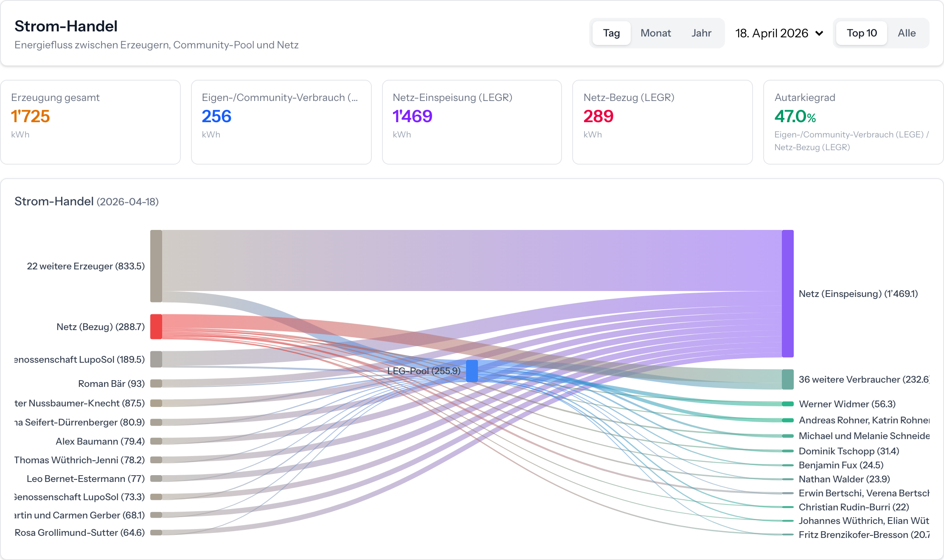Open the Autarkiegrad card

[x=853, y=122]
